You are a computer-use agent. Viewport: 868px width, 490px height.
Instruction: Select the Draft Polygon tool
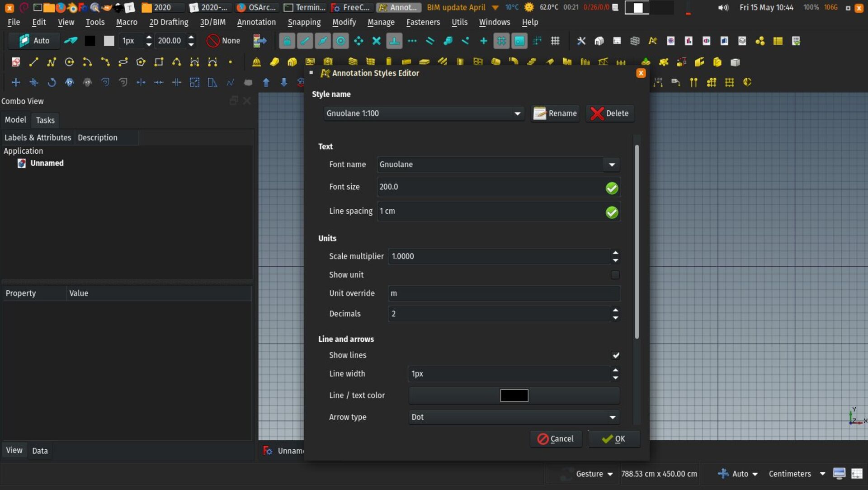tap(141, 62)
